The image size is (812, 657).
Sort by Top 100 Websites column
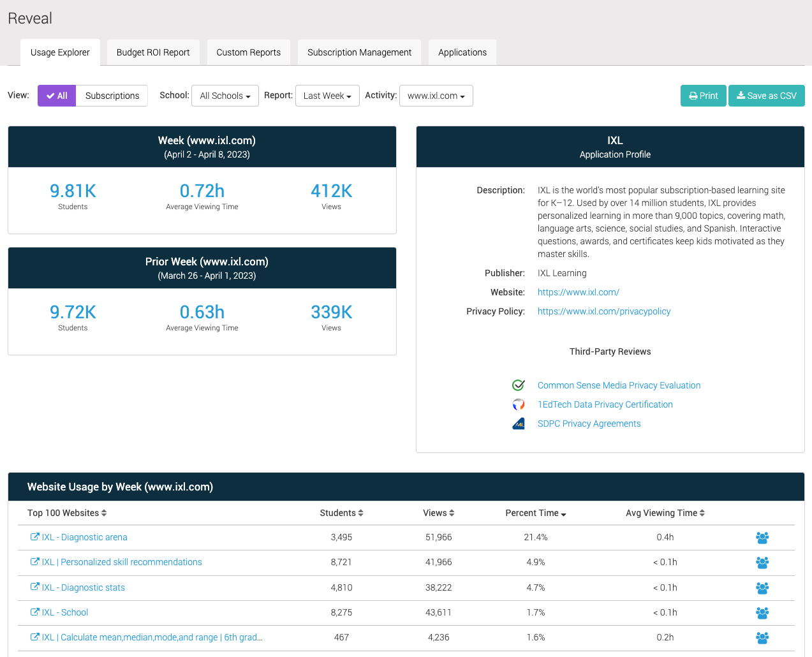(x=67, y=513)
